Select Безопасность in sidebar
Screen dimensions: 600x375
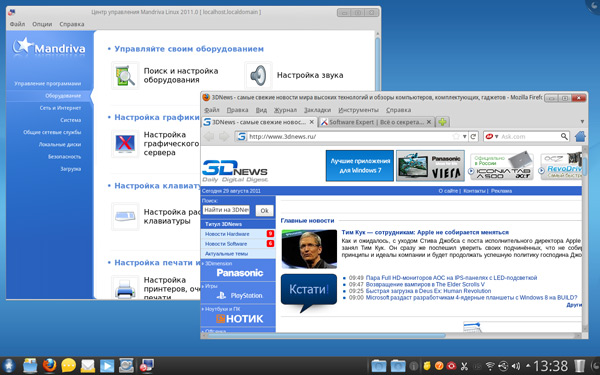click(x=64, y=157)
